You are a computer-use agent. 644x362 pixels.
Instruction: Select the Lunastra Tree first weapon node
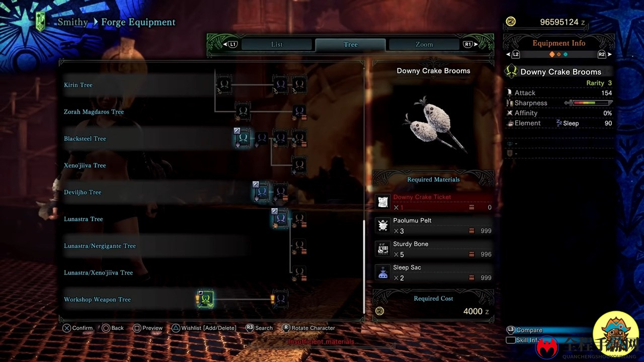tap(280, 219)
